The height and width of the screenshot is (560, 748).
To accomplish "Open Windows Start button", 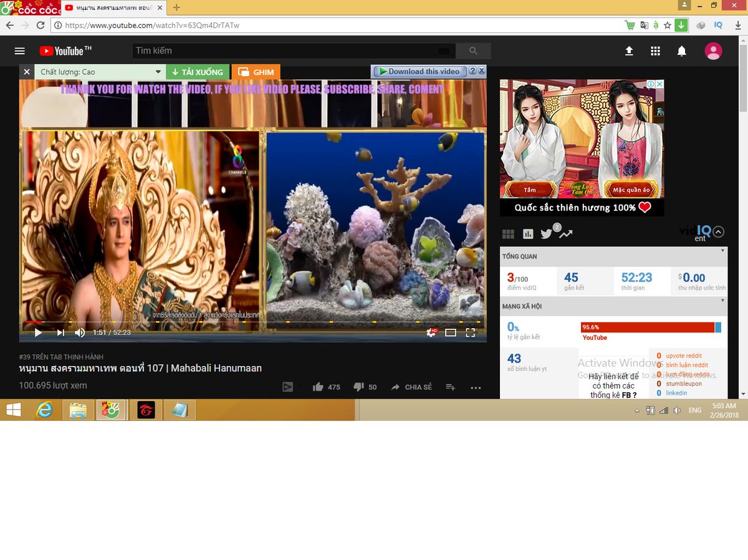I will click(x=13, y=410).
